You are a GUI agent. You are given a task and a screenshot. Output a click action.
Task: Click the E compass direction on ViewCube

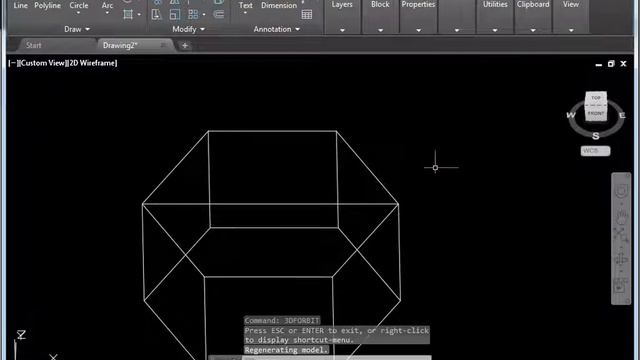tap(622, 116)
